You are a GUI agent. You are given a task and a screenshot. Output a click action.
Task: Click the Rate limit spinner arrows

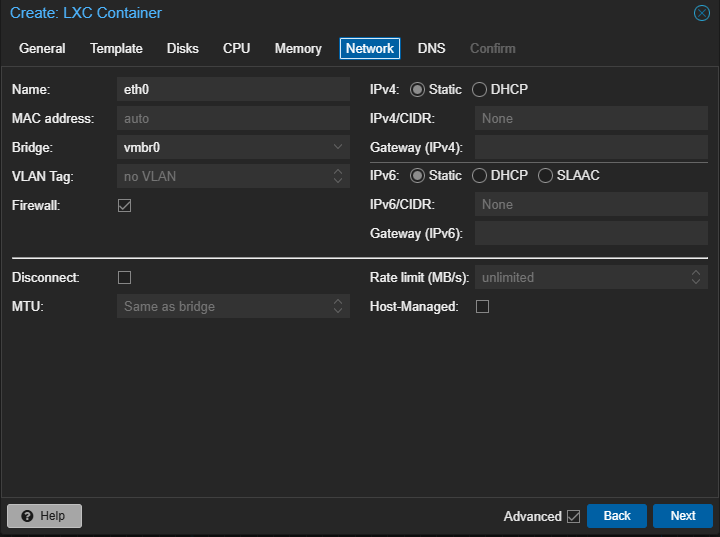pyautogui.click(x=696, y=277)
